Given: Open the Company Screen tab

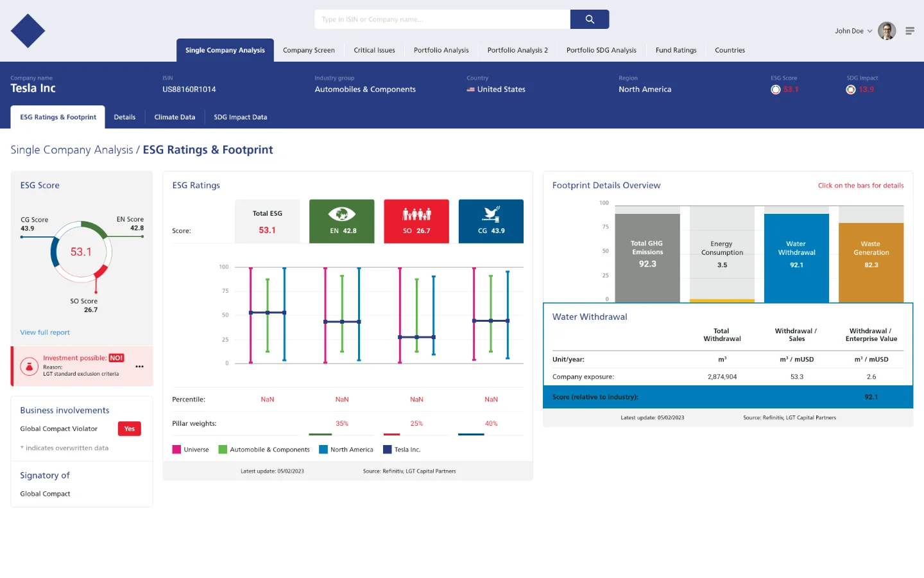Looking at the screenshot, I should pos(309,50).
